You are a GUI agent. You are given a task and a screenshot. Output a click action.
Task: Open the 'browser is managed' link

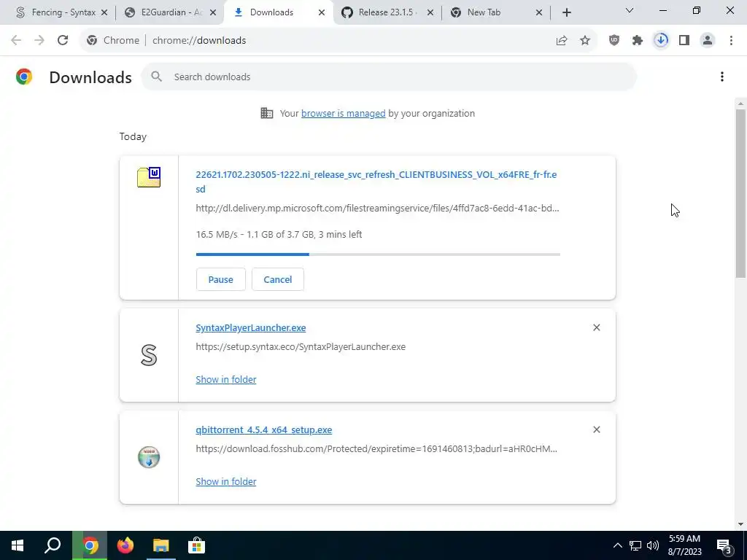click(x=343, y=113)
